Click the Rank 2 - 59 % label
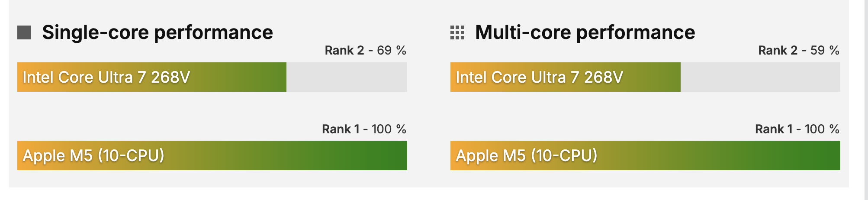Image resolution: width=868 pixels, height=200 pixels. pyautogui.click(x=799, y=50)
